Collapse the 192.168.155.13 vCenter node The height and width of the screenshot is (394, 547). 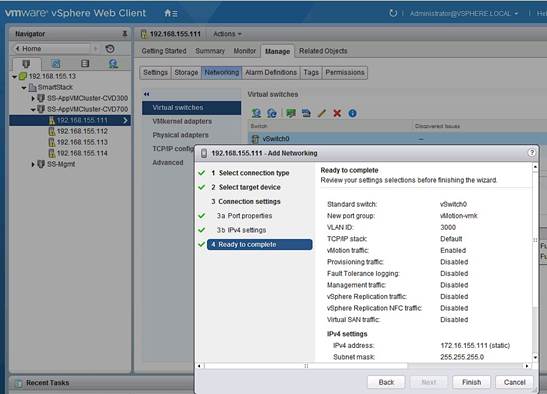click(x=14, y=76)
